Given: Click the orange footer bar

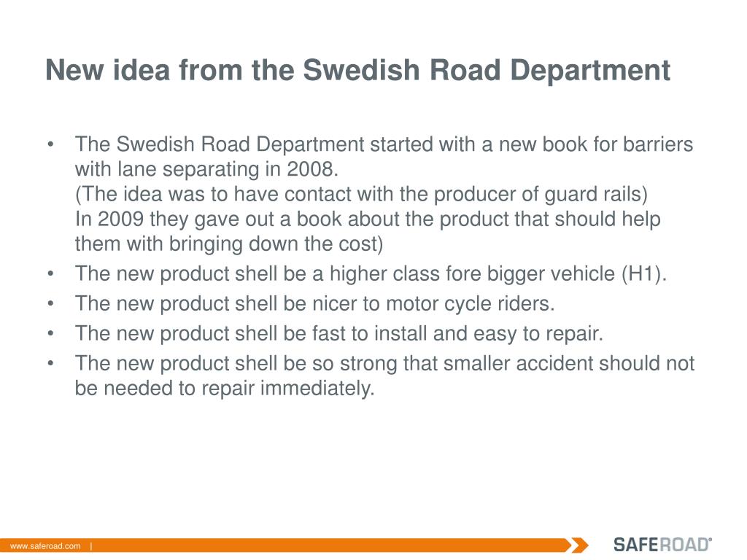Looking at the screenshot, I should pyautogui.click(x=286, y=545).
